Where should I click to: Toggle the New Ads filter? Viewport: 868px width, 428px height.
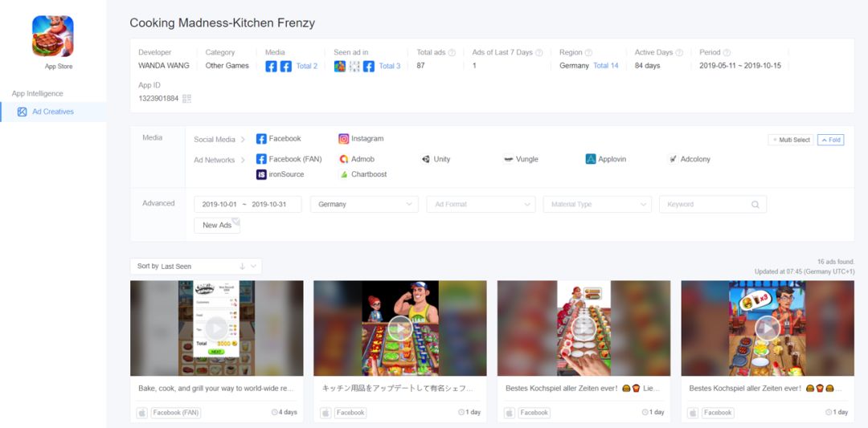217,225
